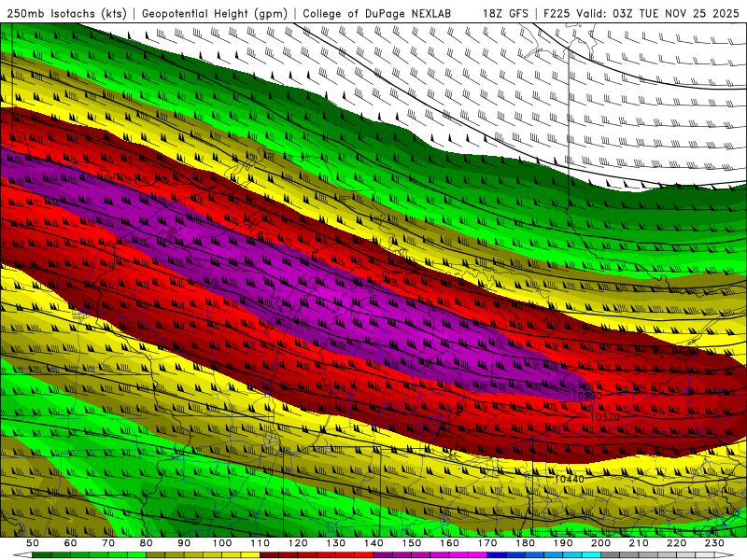This screenshot has height=560, width=747.
Task: Click the 90 kts colorbar label
Action: tap(184, 543)
